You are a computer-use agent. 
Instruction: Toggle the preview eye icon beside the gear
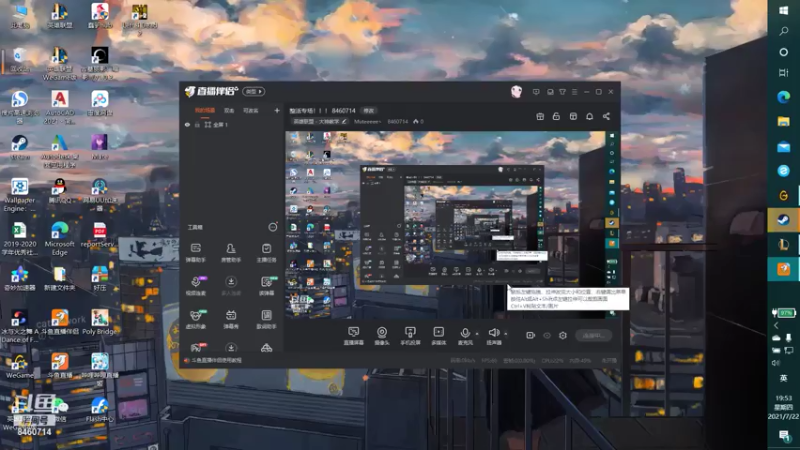pyautogui.click(x=547, y=335)
